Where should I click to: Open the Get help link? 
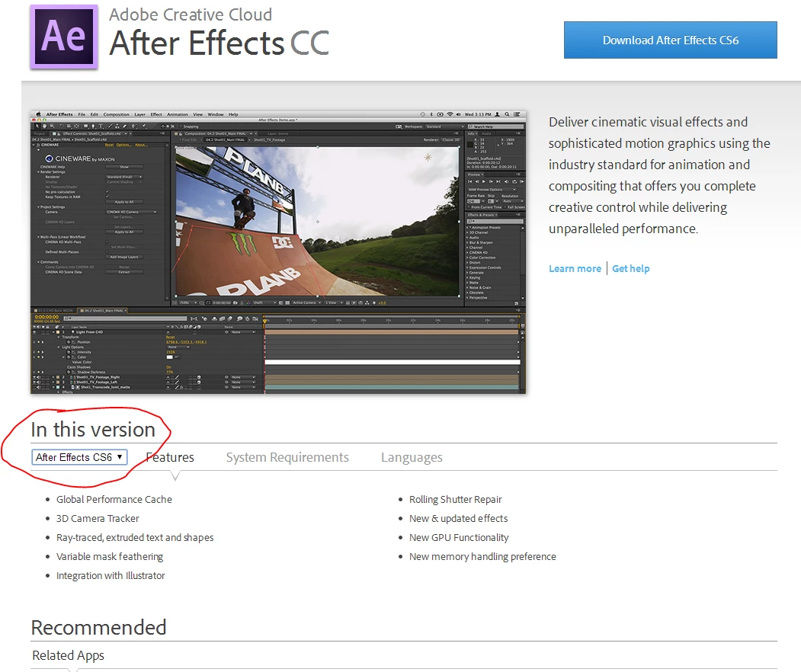[631, 269]
